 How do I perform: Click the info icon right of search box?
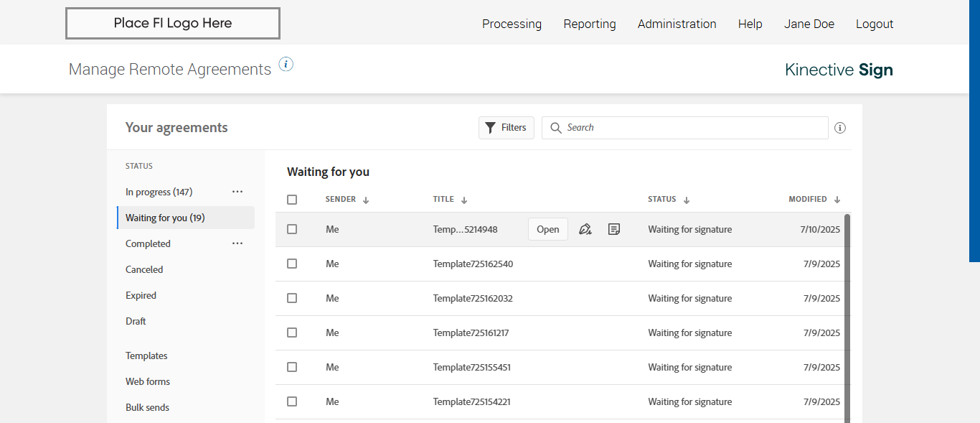click(x=840, y=128)
